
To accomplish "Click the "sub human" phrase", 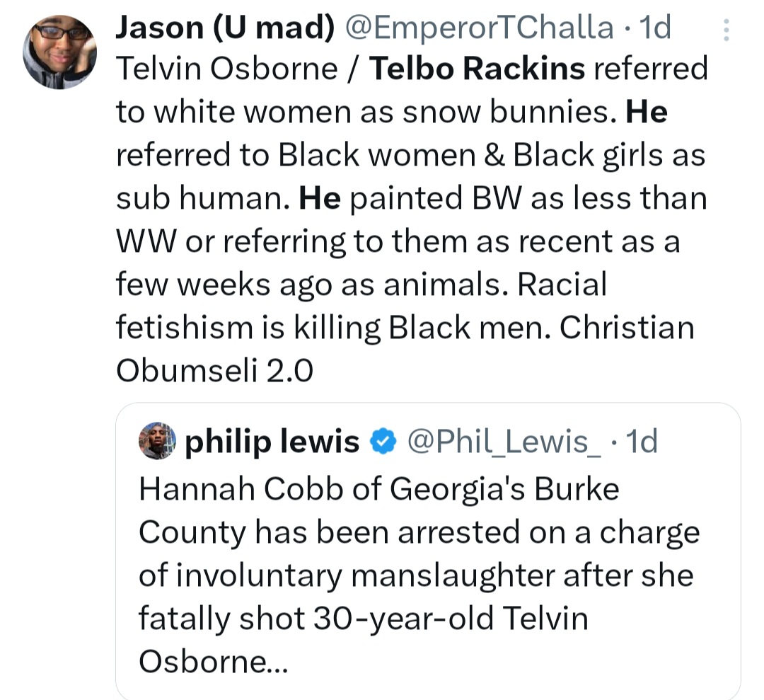I will pos(200,198).
